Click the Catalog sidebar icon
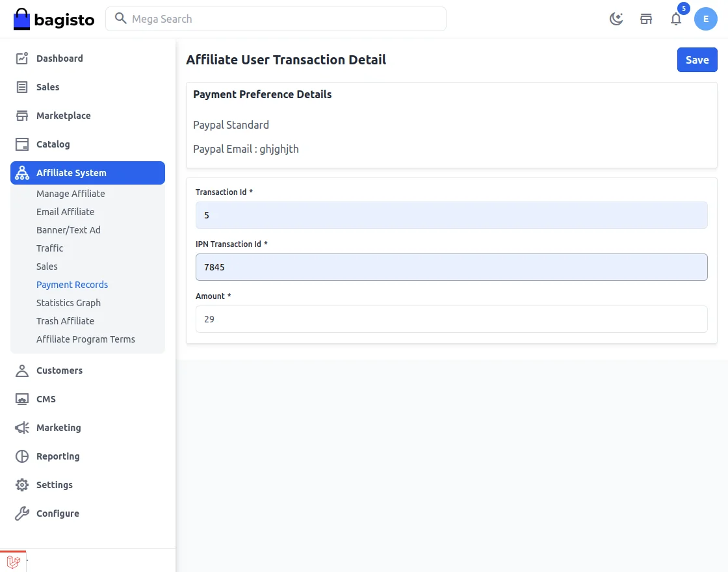This screenshot has height=572, width=728. [21, 144]
